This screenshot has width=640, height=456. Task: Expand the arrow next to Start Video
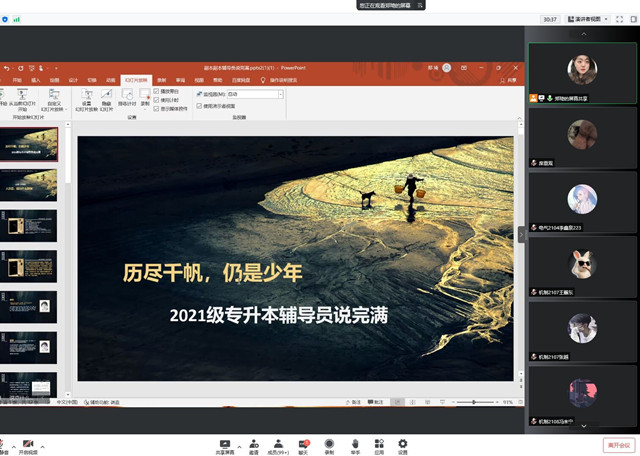pyautogui.click(x=42, y=447)
